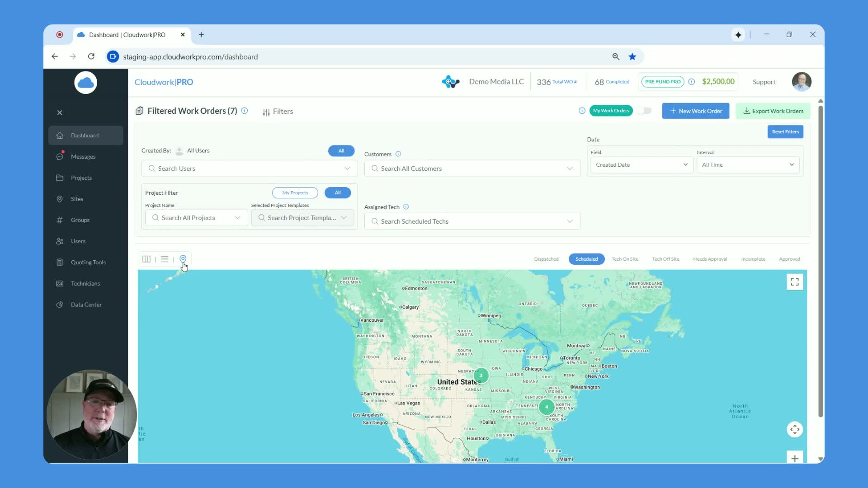Bookmark this page with the star
The width and height of the screenshot is (868, 488).
[x=632, y=57]
